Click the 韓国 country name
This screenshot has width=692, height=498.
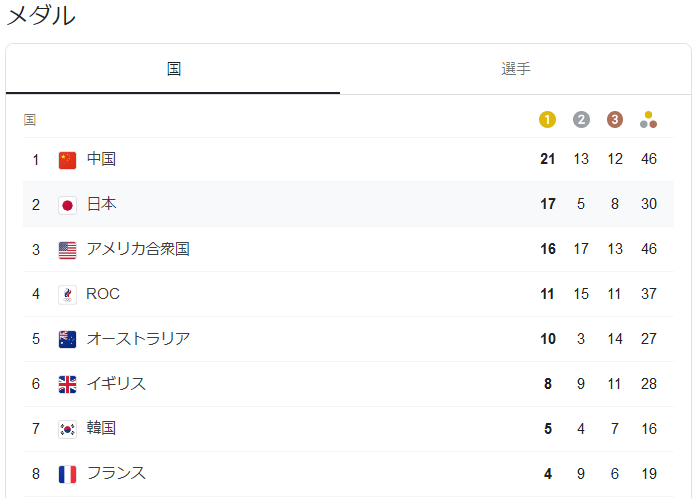coord(102,428)
